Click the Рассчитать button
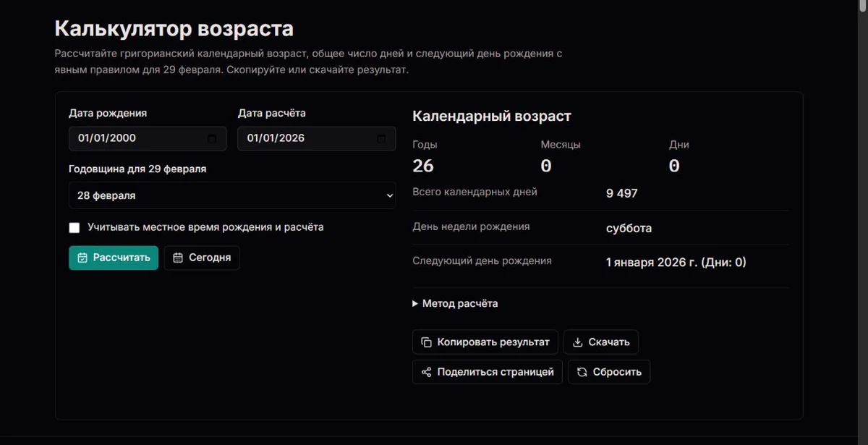This screenshot has width=868, height=445. [x=114, y=258]
